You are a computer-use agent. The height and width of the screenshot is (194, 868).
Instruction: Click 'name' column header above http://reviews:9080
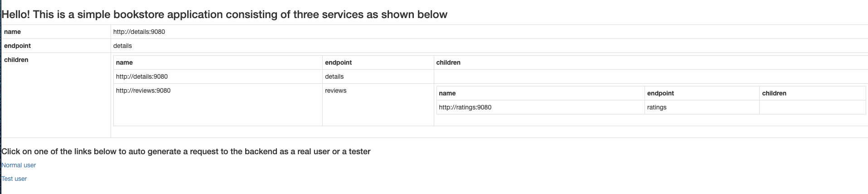[218, 62]
